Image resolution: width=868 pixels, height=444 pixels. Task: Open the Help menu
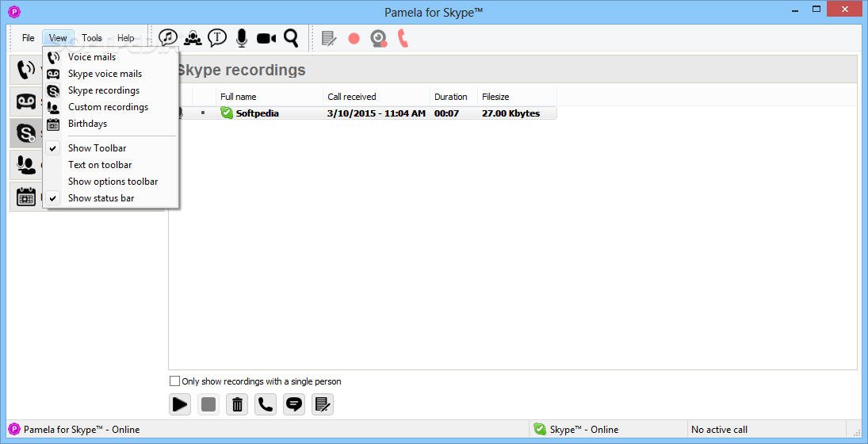[126, 38]
